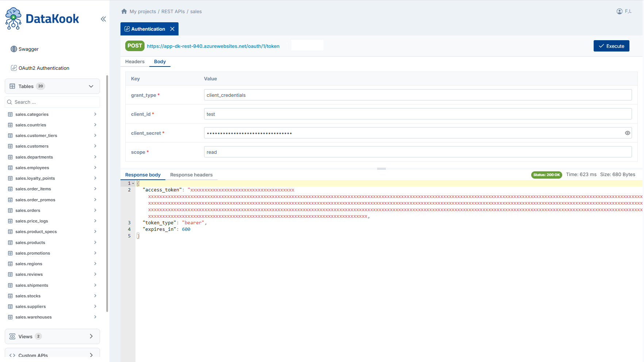Click the grant_type value field
The width and height of the screenshot is (644, 362).
[418, 95]
